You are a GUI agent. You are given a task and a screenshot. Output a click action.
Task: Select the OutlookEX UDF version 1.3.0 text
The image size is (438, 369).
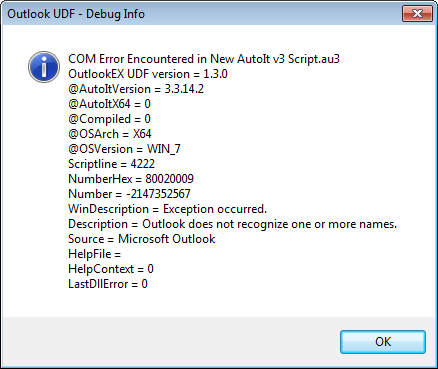[x=148, y=74]
